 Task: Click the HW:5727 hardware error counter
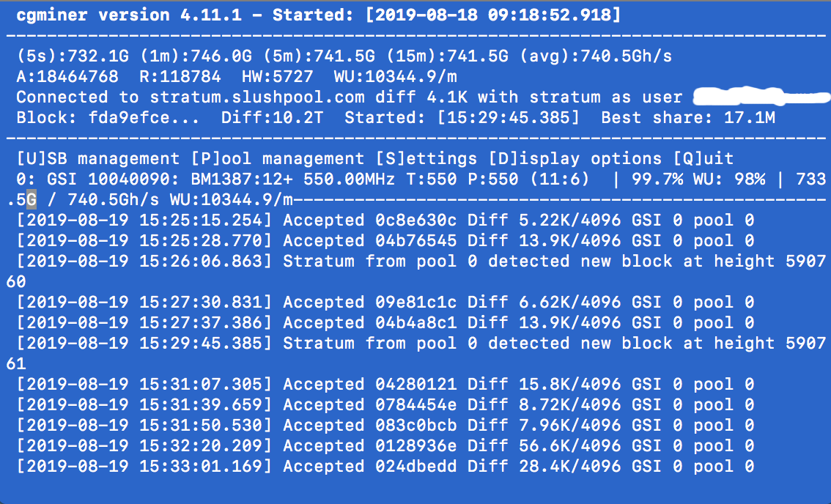278,77
